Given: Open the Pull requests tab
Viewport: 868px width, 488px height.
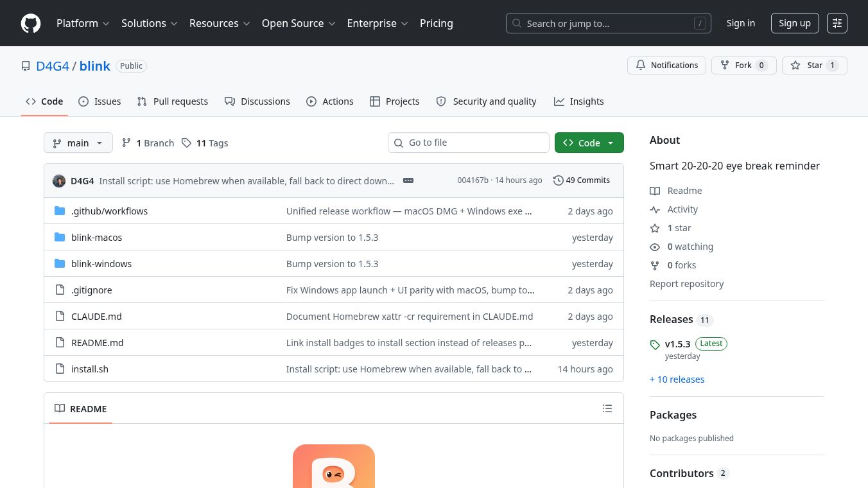Looking at the screenshot, I should click(x=173, y=101).
